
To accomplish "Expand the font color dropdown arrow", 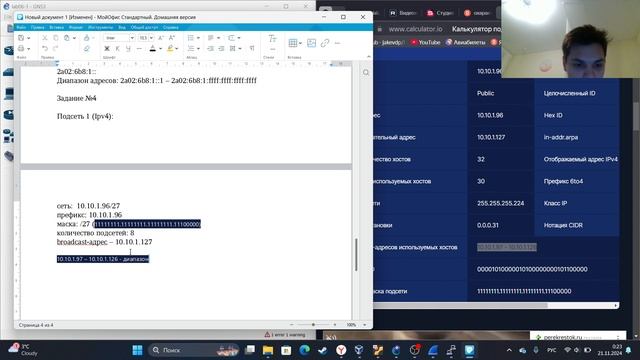I will 160,49.
